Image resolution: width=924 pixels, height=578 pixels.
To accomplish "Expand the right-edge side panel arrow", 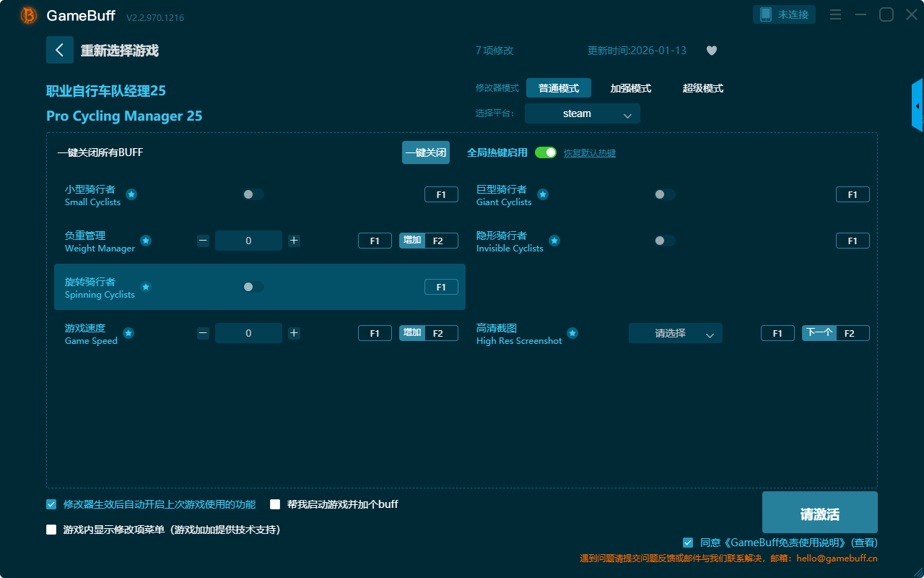I will click(x=918, y=106).
